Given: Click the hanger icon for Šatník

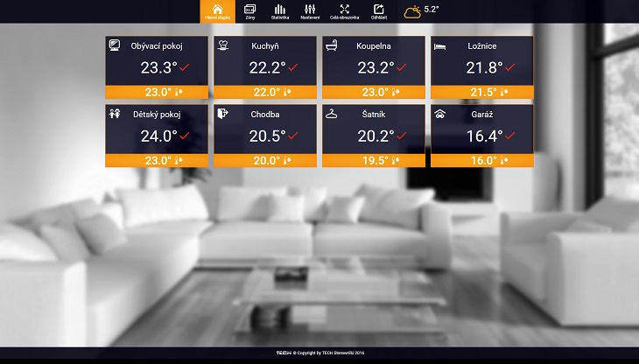Looking at the screenshot, I should [332, 114].
